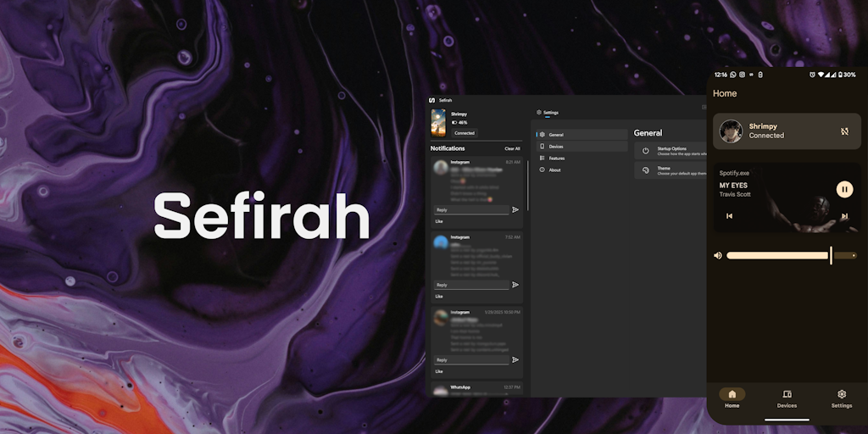The height and width of the screenshot is (434, 868).
Task: Tap the Shrimpy profile avatar on phone
Action: tap(731, 131)
